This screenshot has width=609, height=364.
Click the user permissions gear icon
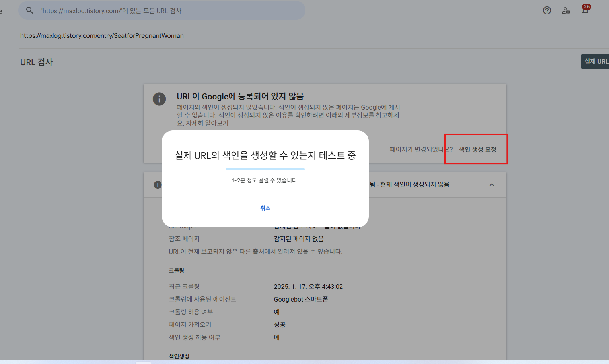click(566, 11)
